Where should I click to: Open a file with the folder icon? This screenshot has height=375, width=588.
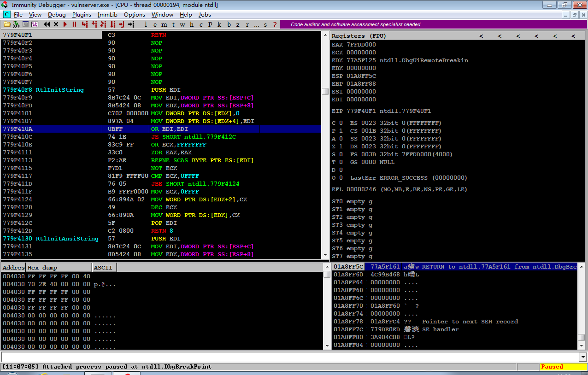pyautogui.click(x=7, y=24)
